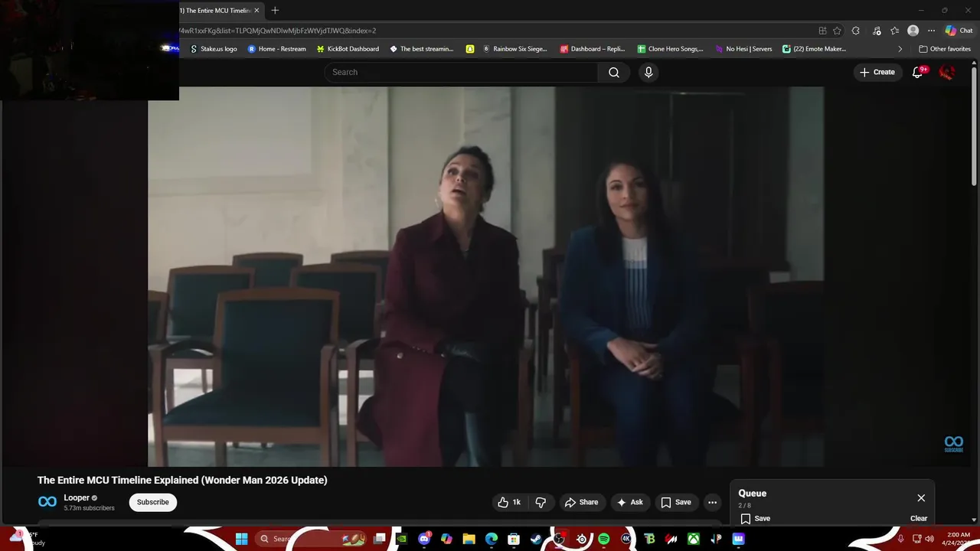980x551 pixels.
Task: Focus the YouTube search box
Action: tap(461, 72)
